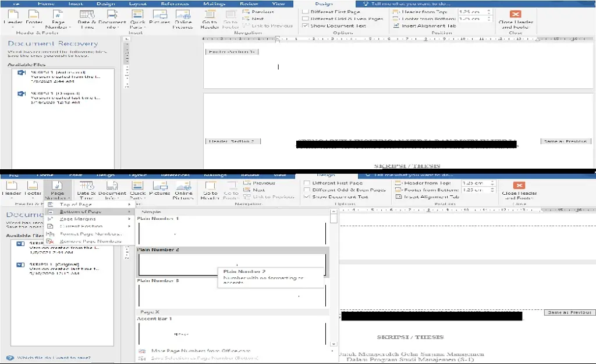
Task: Expand Bottom of Page submenu
Action: 89,212
